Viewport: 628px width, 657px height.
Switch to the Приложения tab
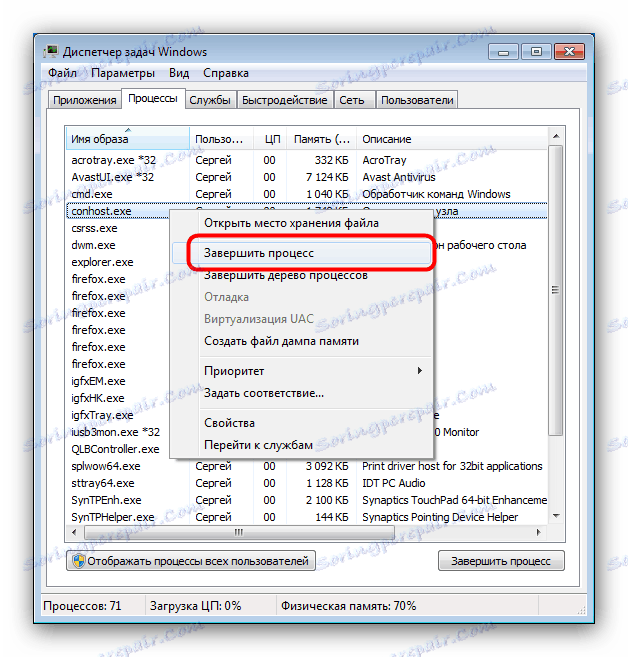[85, 100]
